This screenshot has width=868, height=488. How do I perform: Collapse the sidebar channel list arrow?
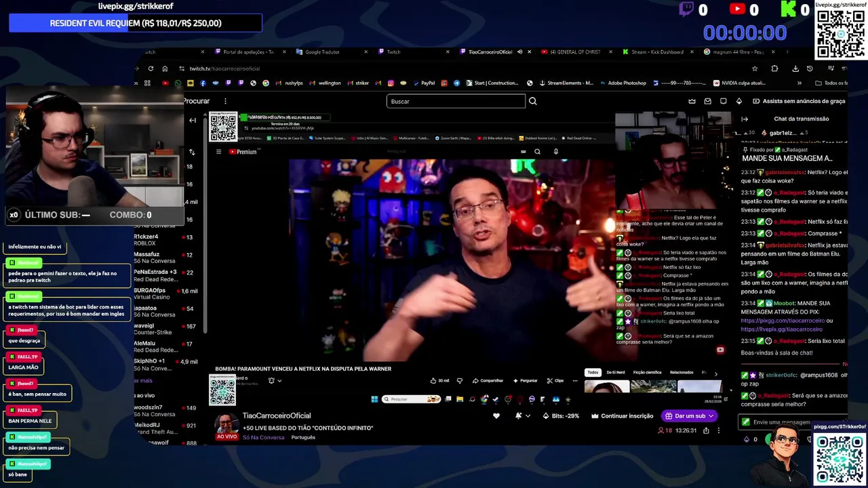pyautogui.click(x=193, y=121)
